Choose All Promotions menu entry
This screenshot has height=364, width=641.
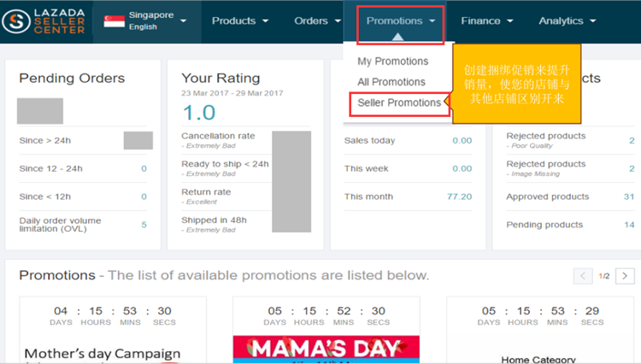click(x=391, y=82)
